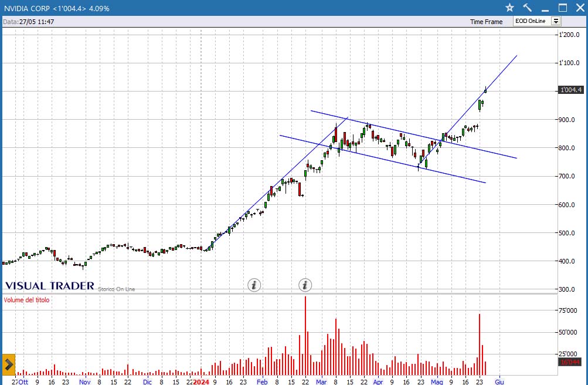
Task: Expand the side panel with orange chevron button
Action: (8, 364)
